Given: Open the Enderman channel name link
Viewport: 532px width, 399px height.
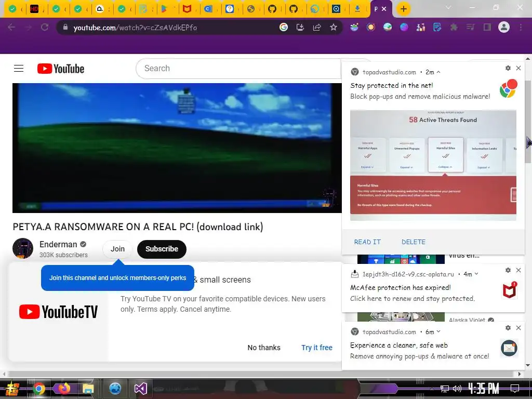Looking at the screenshot, I should click(58, 244).
